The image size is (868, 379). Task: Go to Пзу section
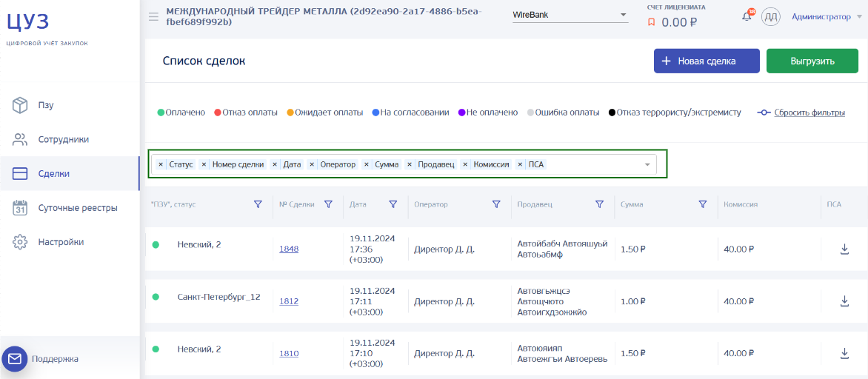coord(70,105)
